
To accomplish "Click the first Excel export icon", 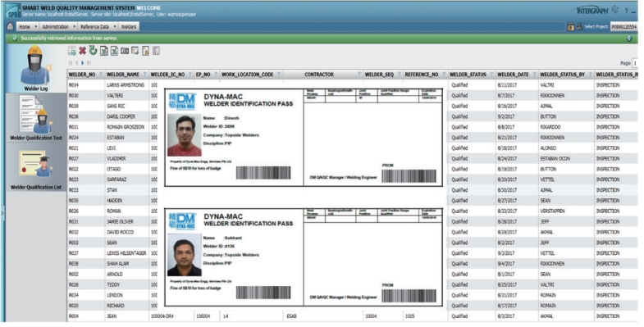I will pyautogui.click(x=104, y=51).
